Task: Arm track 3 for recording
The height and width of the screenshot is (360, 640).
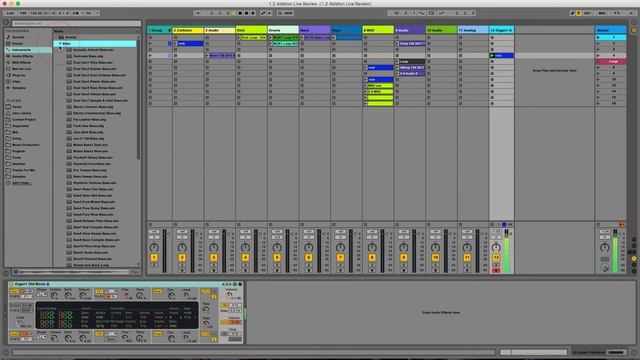Action: click(x=213, y=270)
